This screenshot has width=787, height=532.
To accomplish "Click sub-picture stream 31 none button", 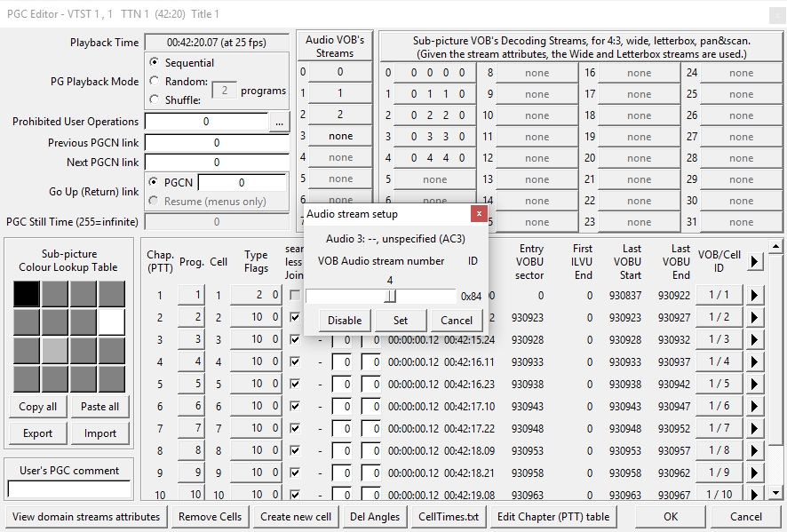I will click(742, 222).
